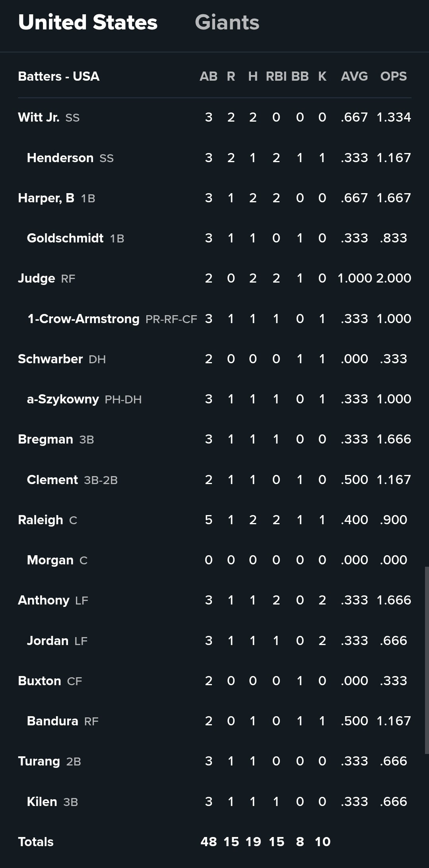Viewport: 429px width, 868px height.
Task: Open Goldschmidt player page
Action: [x=65, y=238]
